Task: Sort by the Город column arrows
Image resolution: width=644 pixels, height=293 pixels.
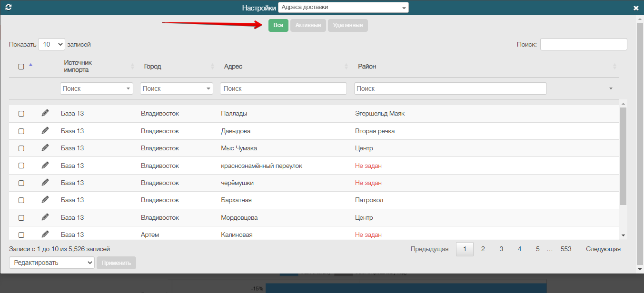Action: click(x=213, y=66)
